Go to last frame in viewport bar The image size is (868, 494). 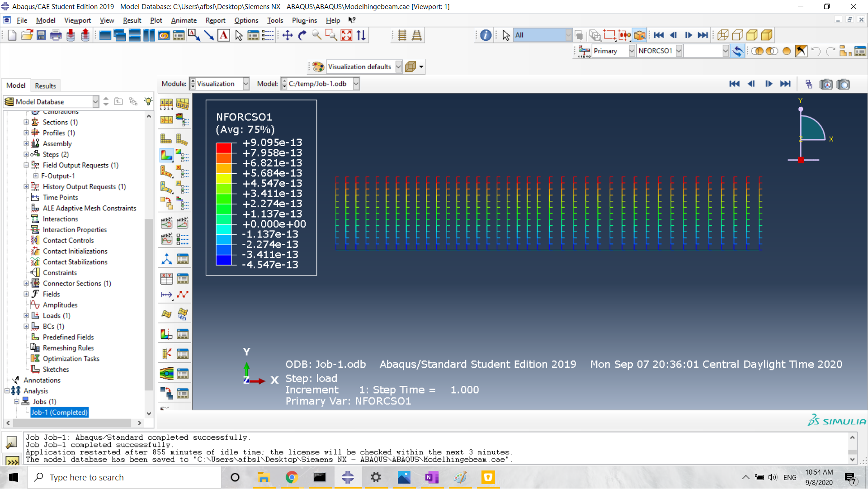point(785,84)
